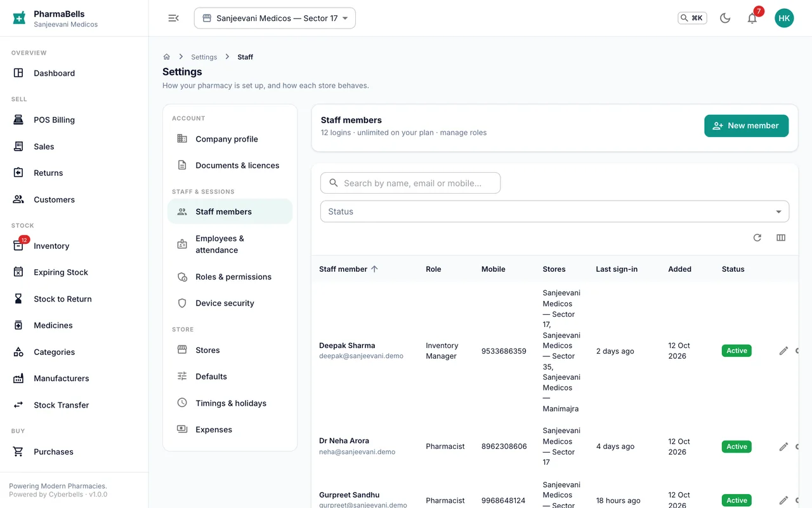
Task: Open Stock Transfer page
Action: tap(74, 405)
